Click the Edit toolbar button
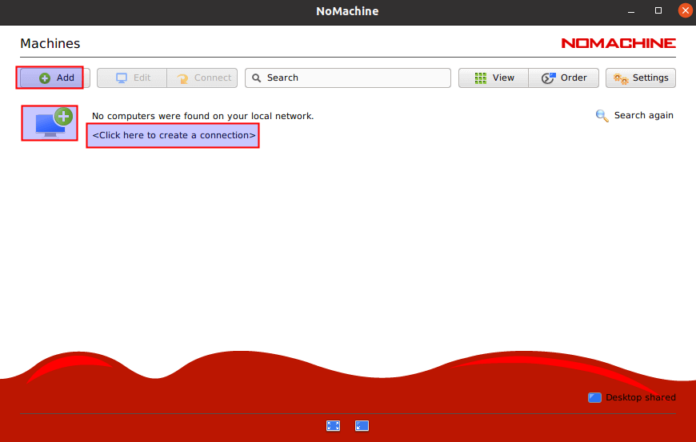696x442 pixels. (x=132, y=78)
